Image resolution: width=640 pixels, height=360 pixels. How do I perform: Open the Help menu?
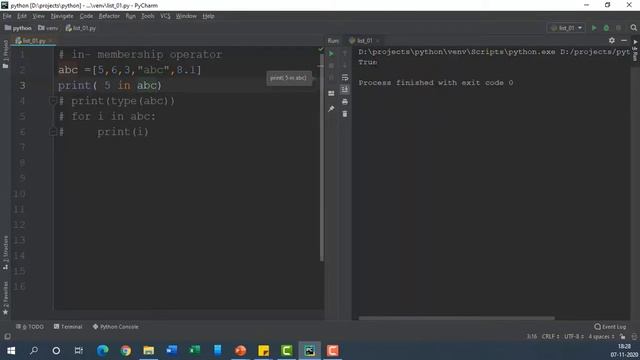208,16
